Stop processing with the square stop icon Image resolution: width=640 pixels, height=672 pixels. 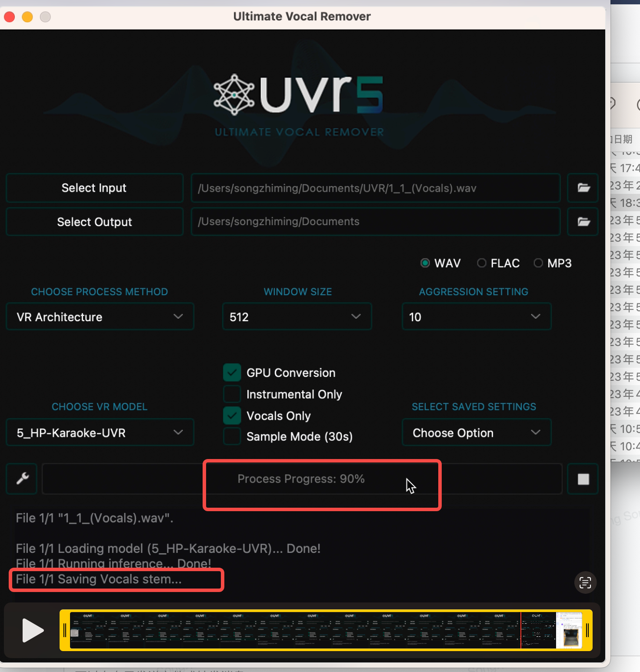coord(583,479)
